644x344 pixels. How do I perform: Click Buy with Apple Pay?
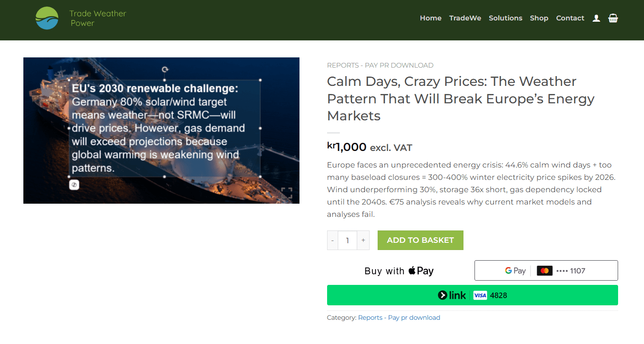click(x=399, y=271)
